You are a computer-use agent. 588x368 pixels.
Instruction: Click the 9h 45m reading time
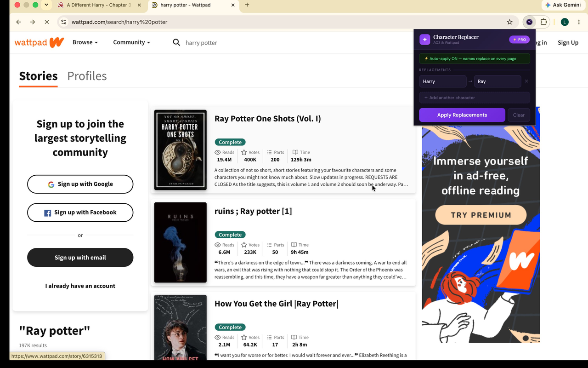(300, 252)
